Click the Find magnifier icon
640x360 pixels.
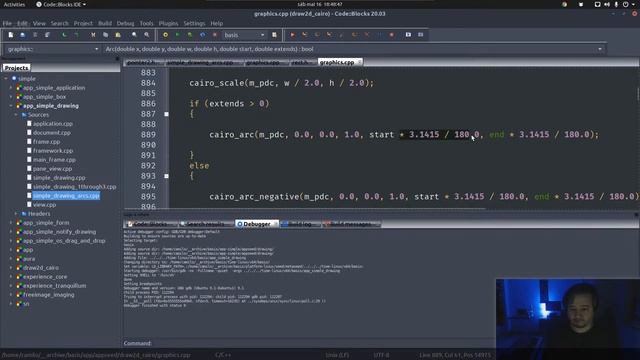pos(134,35)
